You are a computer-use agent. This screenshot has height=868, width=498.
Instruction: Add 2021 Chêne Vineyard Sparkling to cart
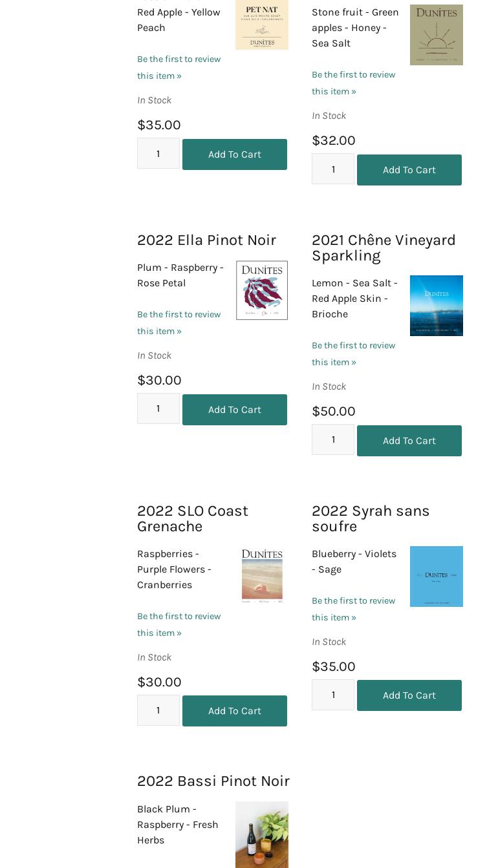[409, 441]
